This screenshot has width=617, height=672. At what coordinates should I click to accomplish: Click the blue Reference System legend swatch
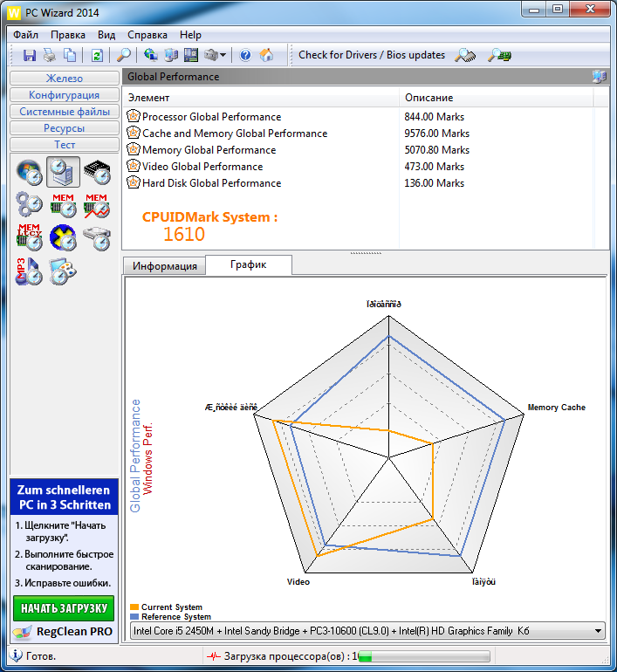(134, 617)
